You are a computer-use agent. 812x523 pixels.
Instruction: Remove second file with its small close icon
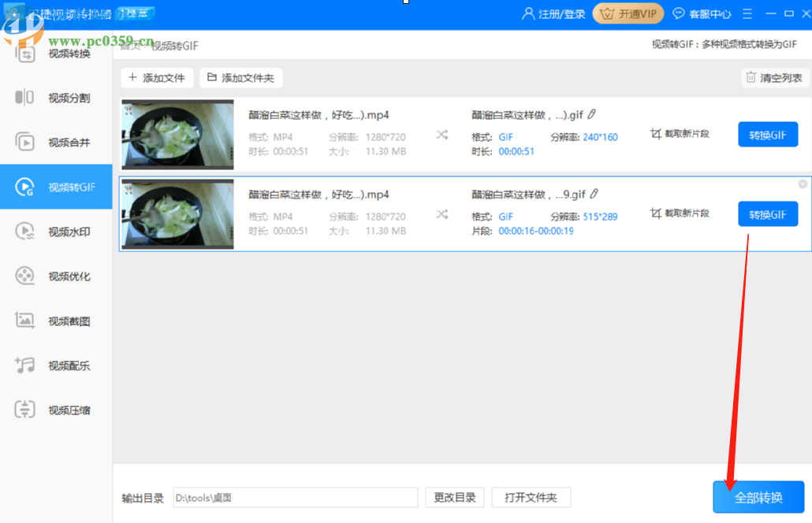click(803, 184)
